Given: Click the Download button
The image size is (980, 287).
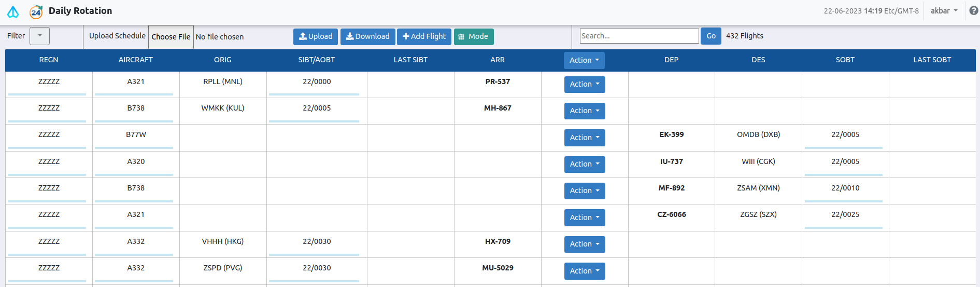Looking at the screenshot, I should [x=367, y=36].
